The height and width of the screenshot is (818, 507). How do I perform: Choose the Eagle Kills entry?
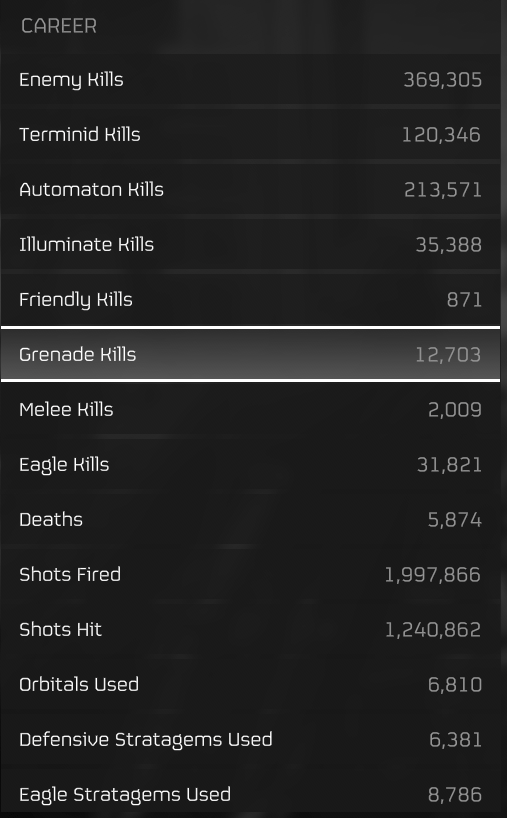click(250, 464)
